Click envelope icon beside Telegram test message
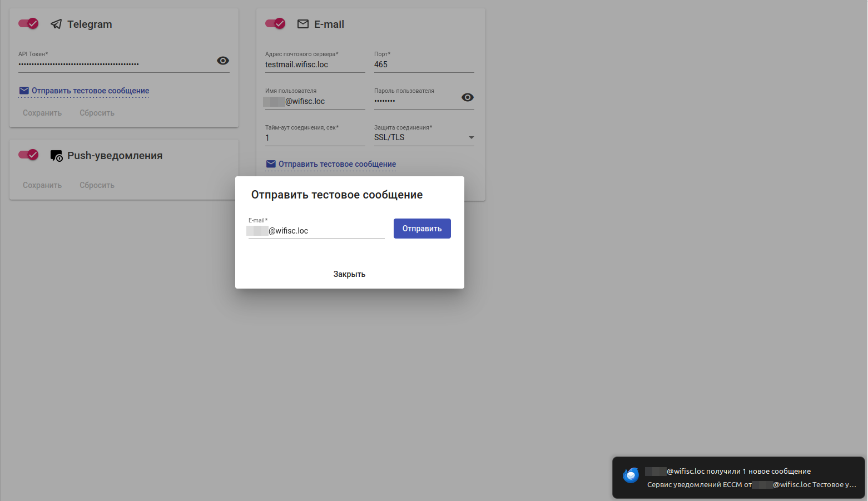868x501 pixels. click(24, 91)
